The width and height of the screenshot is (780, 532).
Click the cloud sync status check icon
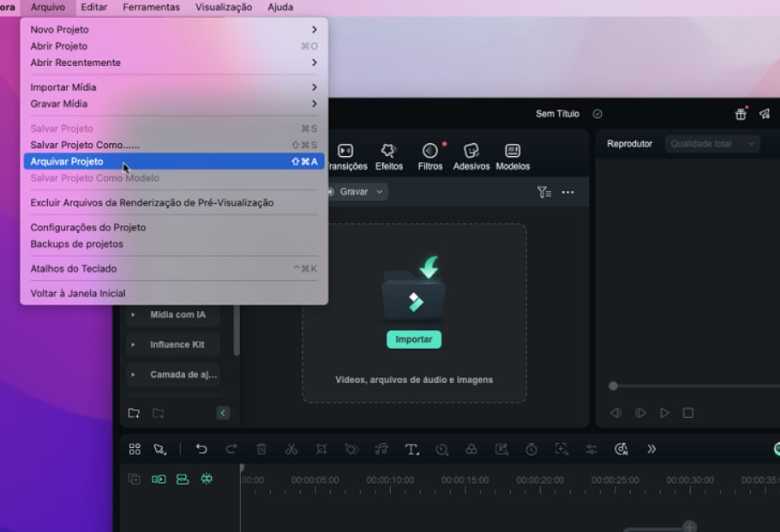pyautogui.click(x=597, y=114)
